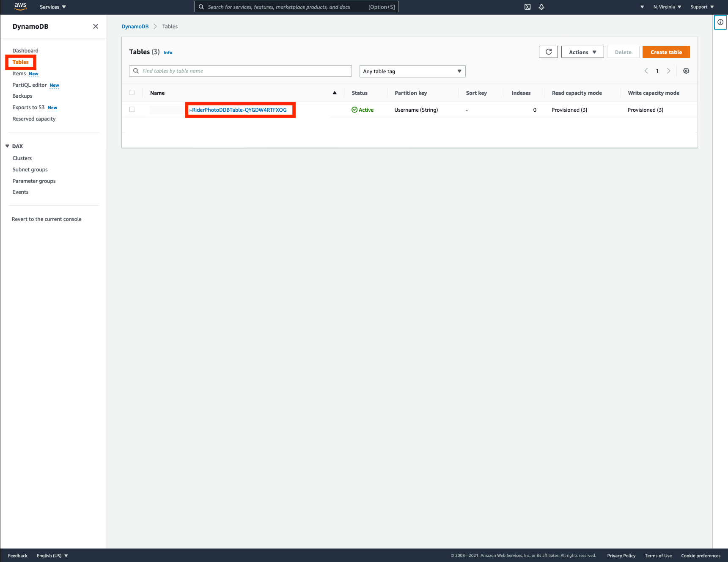Click the Username (String) partition key cell
The height and width of the screenshot is (562, 728).
(x=416, y=110)
